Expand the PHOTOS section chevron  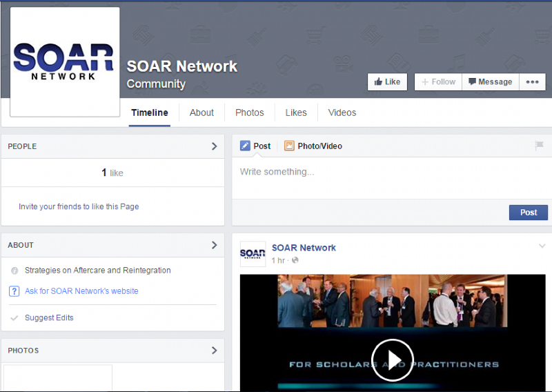coord(214,350)
